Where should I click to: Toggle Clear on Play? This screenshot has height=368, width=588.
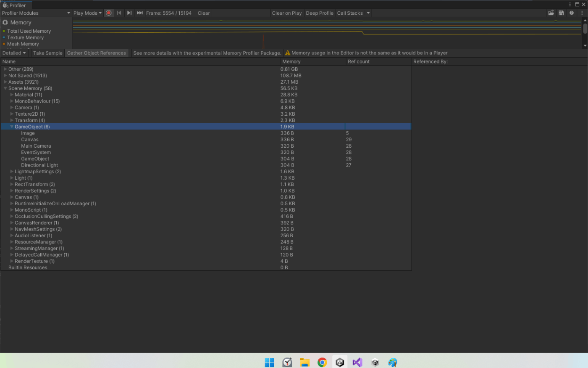(x=287, y=13)
